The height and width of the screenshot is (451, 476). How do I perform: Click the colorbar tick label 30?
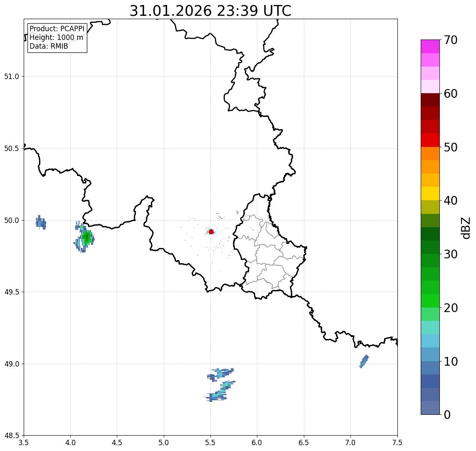(451, 254)
